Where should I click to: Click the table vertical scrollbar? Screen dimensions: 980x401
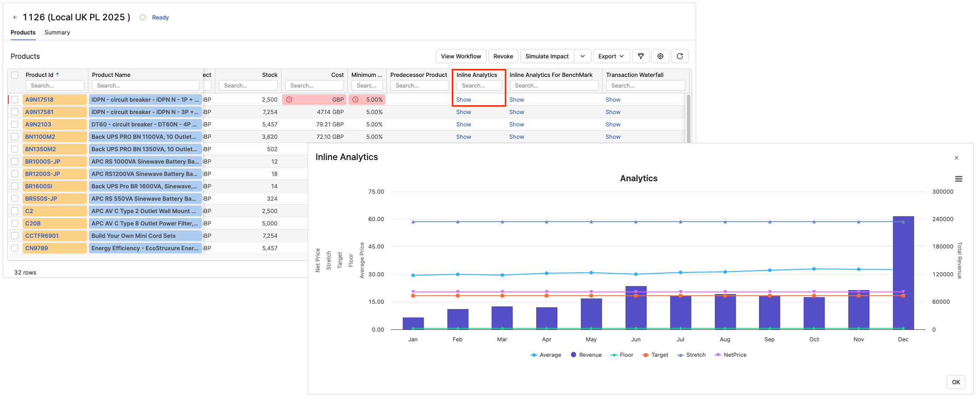coord(688,118)
